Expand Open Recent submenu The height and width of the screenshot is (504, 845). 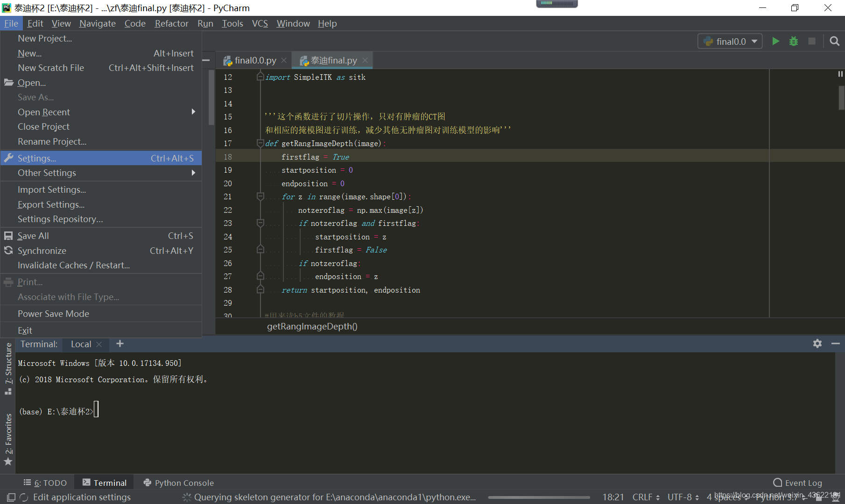point(101,112)
